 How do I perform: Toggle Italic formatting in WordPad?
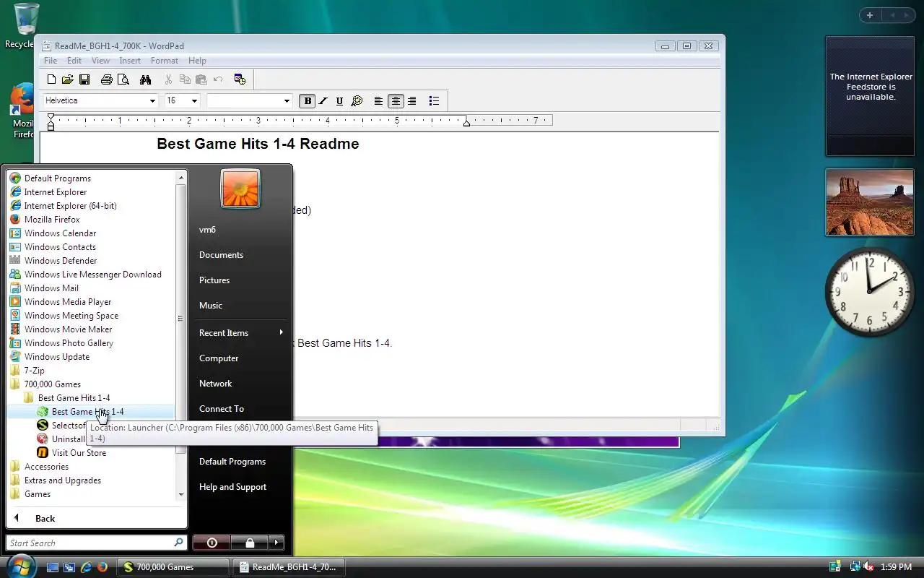323,101
